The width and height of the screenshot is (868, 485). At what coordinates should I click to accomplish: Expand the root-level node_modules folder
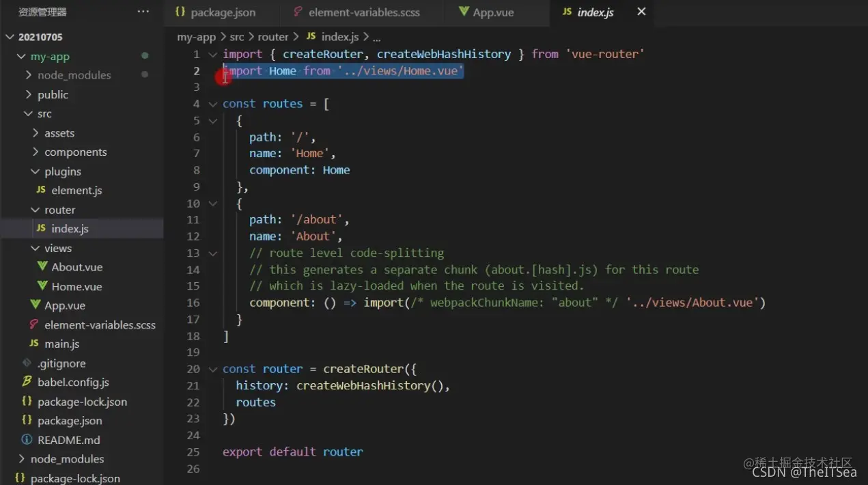(21, 458)
